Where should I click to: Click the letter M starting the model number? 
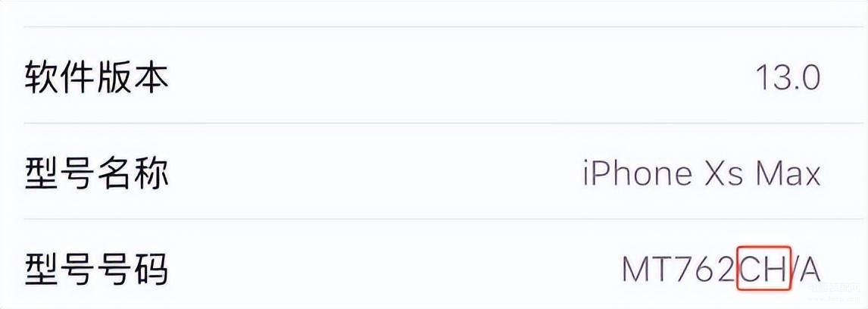(x=635, y=269)
